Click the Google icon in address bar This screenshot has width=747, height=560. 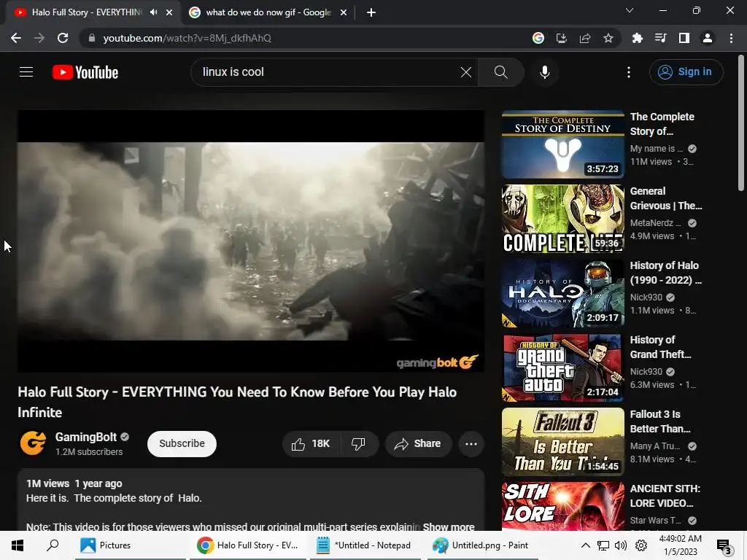(538, 38)
